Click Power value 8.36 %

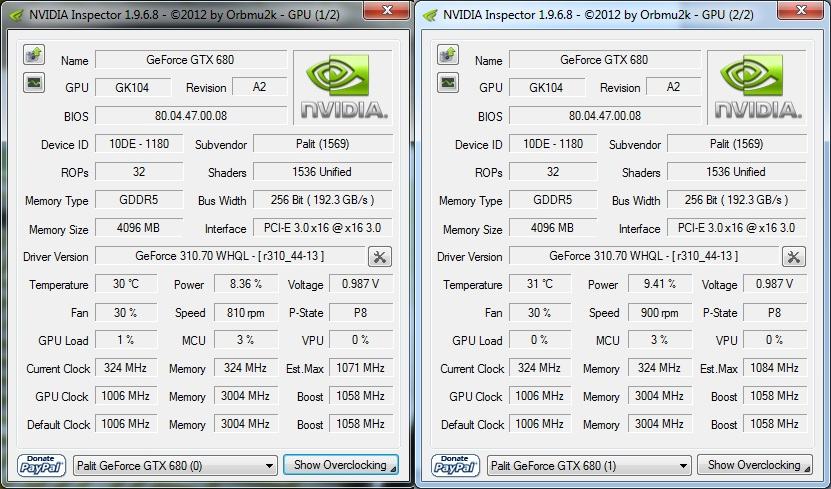point(246,284)
